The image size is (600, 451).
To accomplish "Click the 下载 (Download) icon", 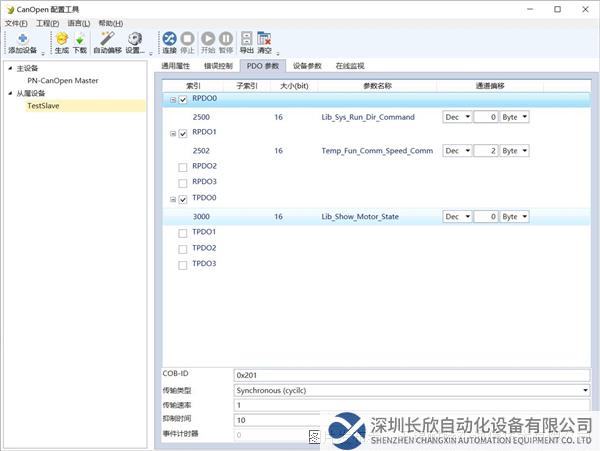I will point(80,41).
